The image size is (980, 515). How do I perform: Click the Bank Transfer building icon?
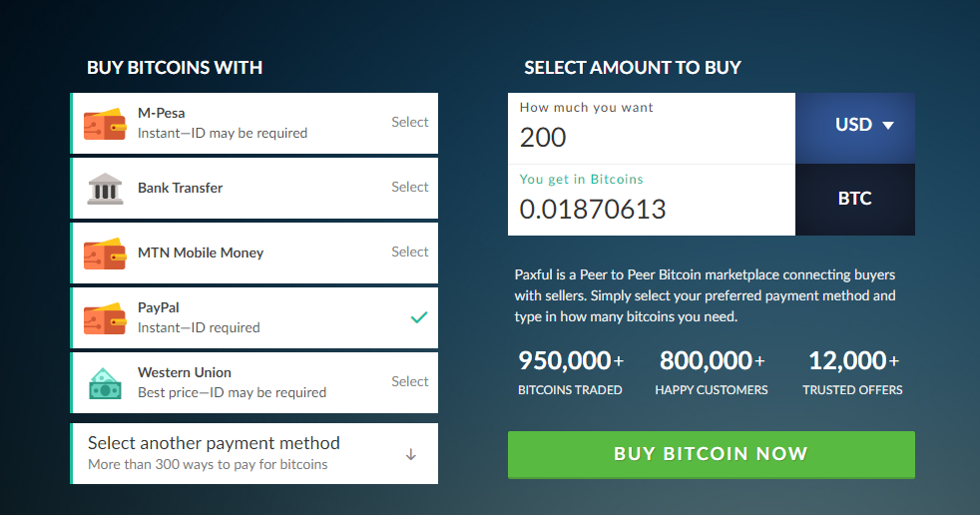pyautogui.click(x=105, y=189)
